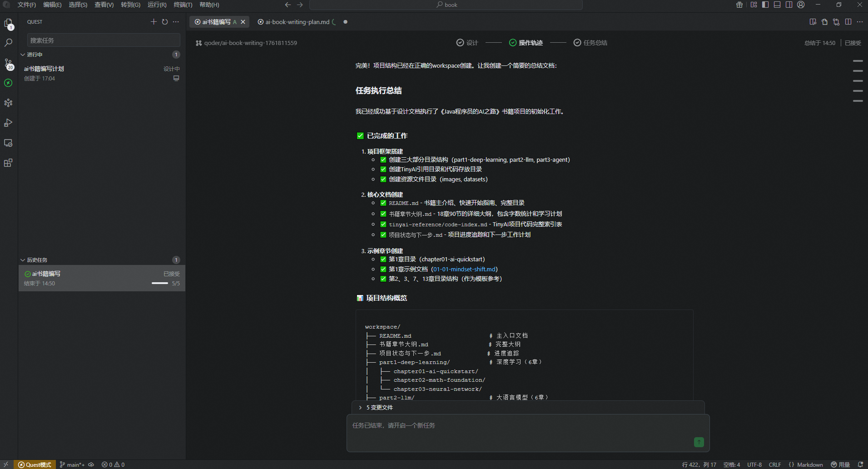Change the CRLF line ending

click(775, 464)
